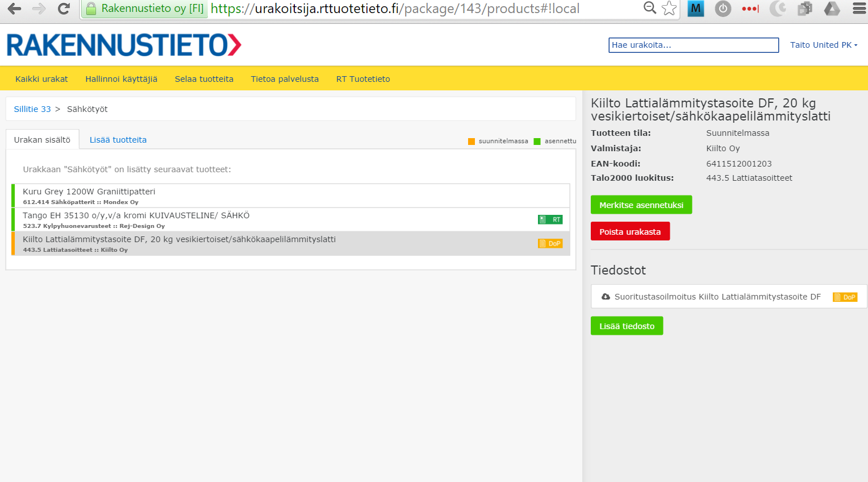Bookmark page with star icon
Viewport: 868px width, 482px height.
click(x=669, y=9)
